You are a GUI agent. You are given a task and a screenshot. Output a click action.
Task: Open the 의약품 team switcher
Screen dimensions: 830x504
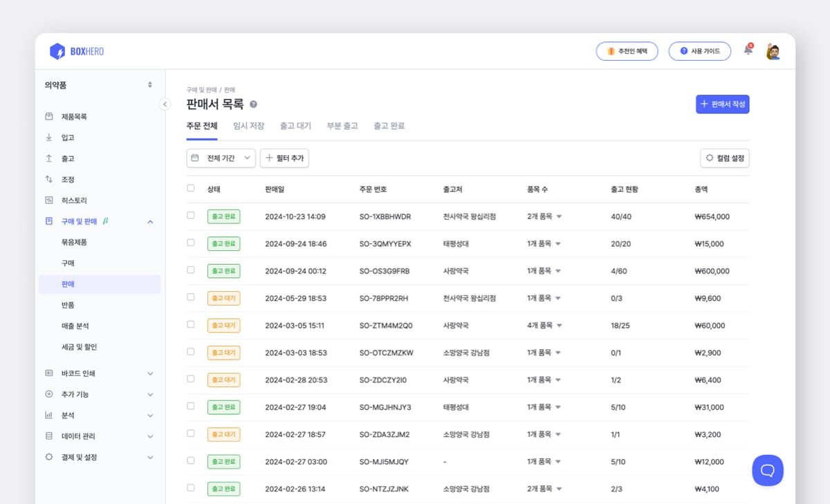tap(99, 85)
